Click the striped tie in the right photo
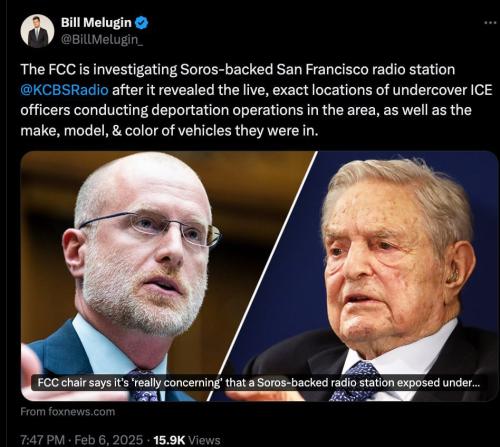Viewport: 500px width, 447px height. click(355, 383)
